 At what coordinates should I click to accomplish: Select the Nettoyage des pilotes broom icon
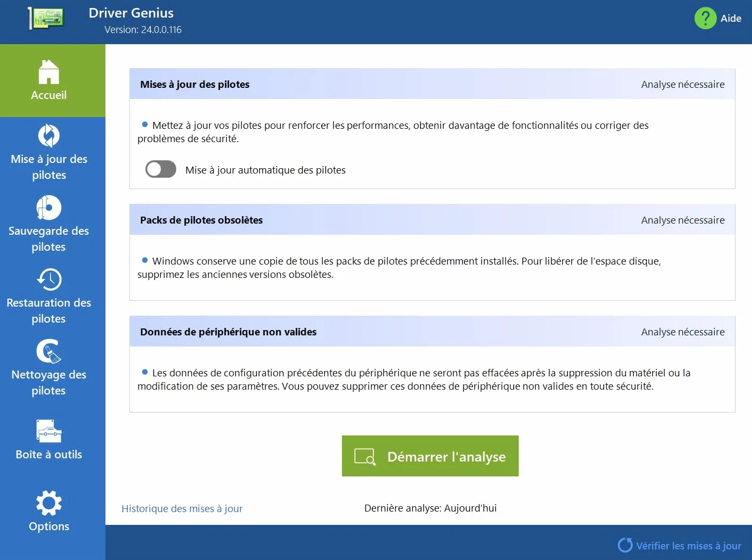coord(48,351)
